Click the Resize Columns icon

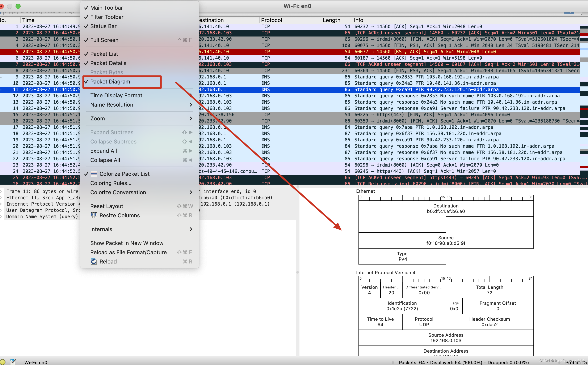[x=93, y=215]
